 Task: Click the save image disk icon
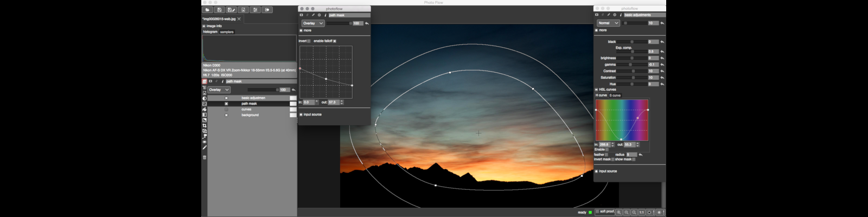point(219,10)
